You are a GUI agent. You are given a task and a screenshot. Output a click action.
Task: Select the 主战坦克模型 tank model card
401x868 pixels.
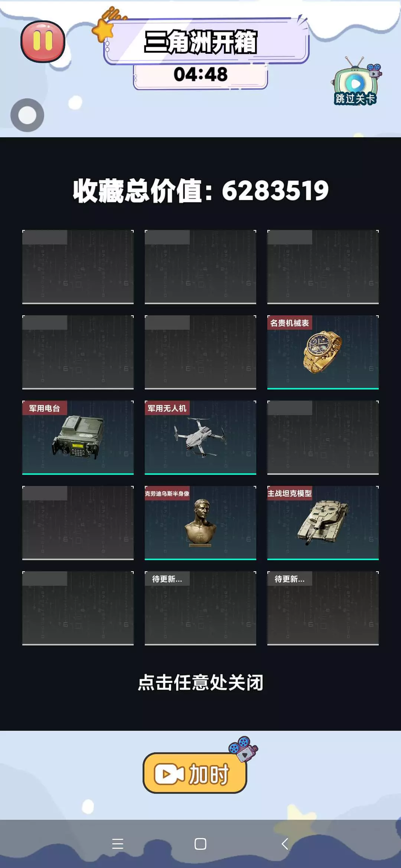[x=323, y=523]
